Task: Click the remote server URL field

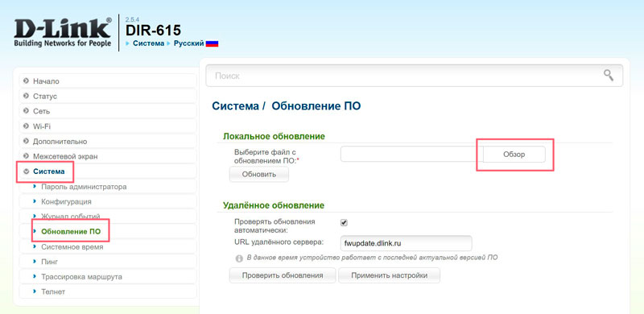Action: [x=407, y=243]
